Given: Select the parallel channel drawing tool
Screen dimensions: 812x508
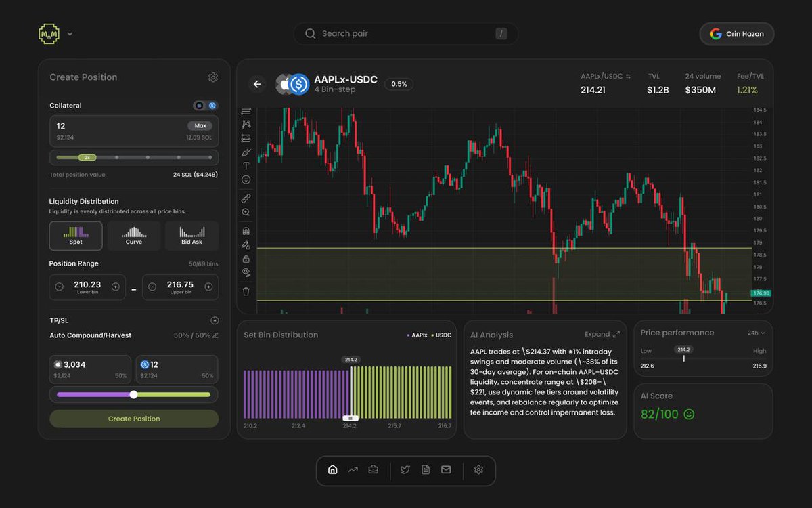Looking at the screenshot, I should click(246, 138).
